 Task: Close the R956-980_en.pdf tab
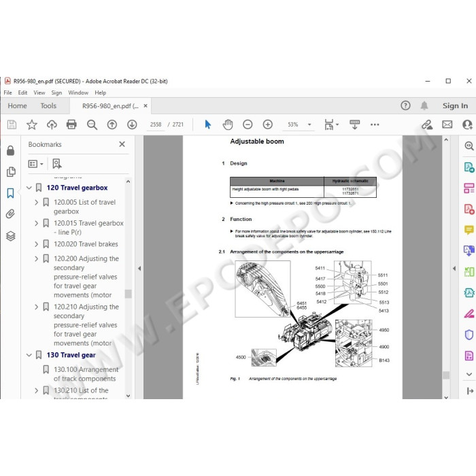coord(146,105)
